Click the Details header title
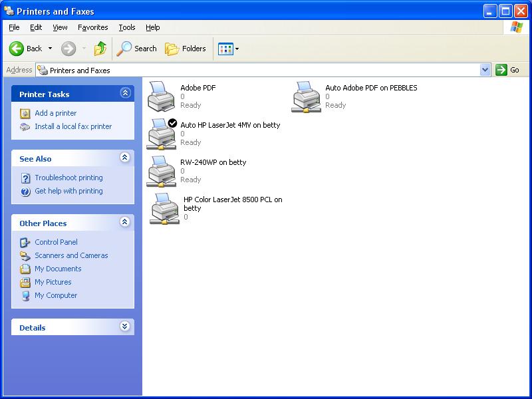Screen dimensions: 532x399 pos(33,328)
